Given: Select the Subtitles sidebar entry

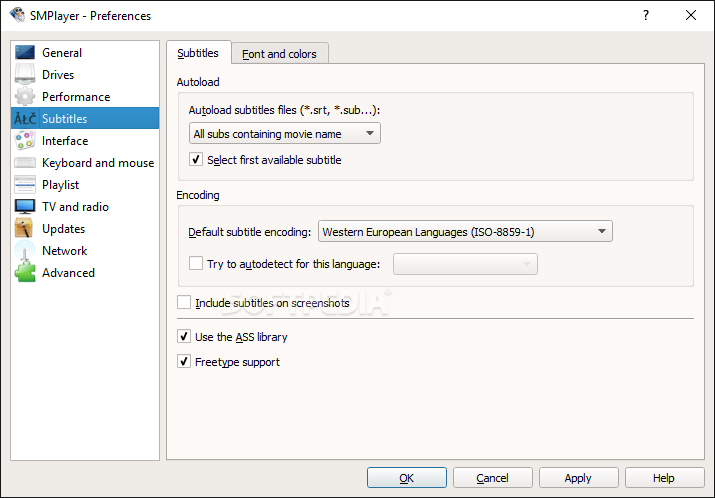Looking at the screenshot, I should pos(85,119).
